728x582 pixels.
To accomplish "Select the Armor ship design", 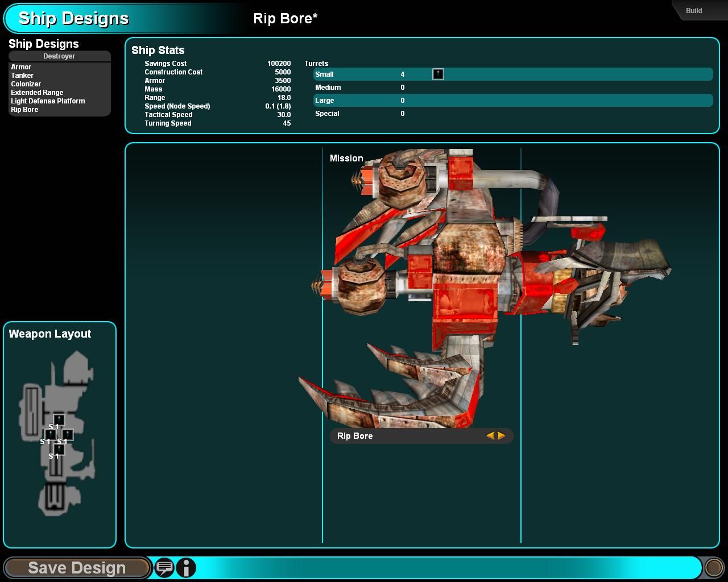I will coord(21,67).
